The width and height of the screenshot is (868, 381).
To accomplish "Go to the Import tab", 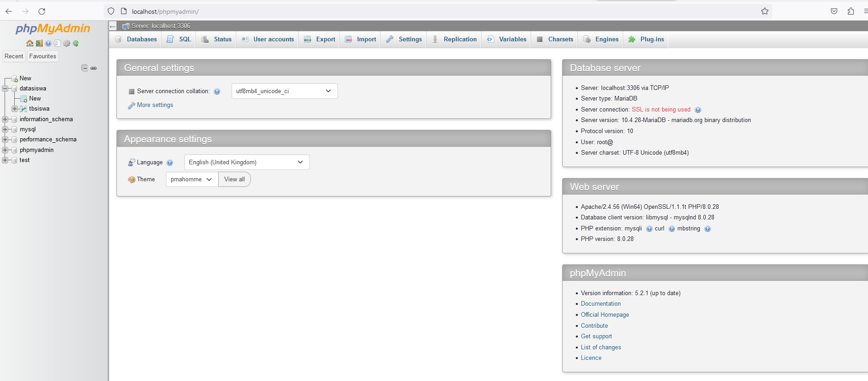I will coord(360,39).
